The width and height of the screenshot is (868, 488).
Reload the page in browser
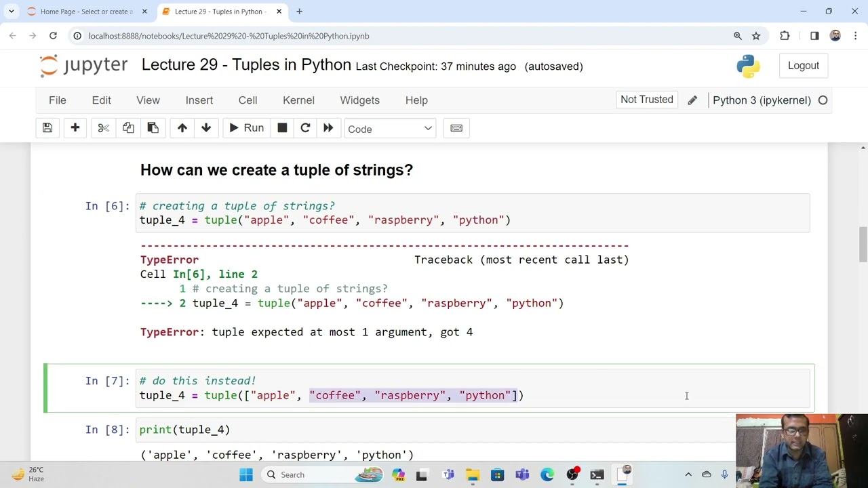(53, 36)
